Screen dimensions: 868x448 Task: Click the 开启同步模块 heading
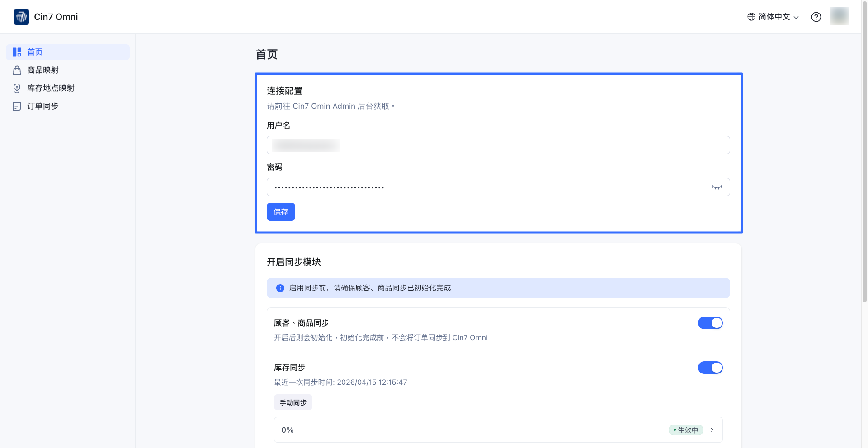294,262
